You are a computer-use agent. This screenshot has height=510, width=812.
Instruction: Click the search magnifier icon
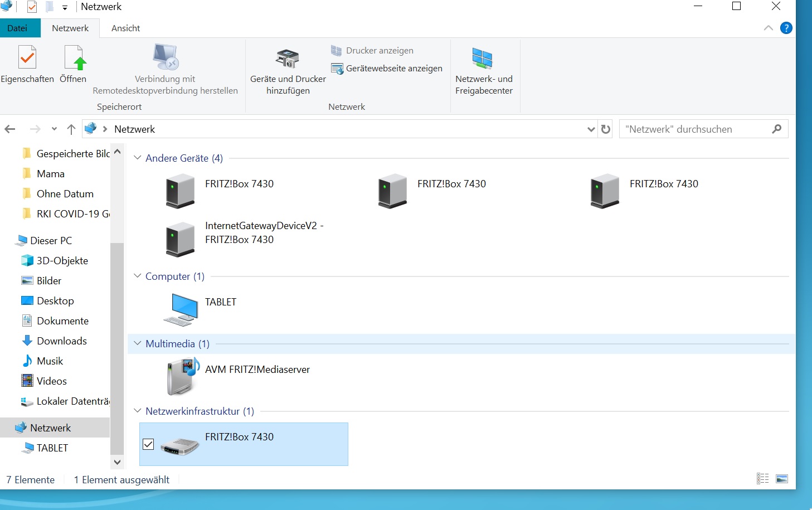tap(776, 129)
